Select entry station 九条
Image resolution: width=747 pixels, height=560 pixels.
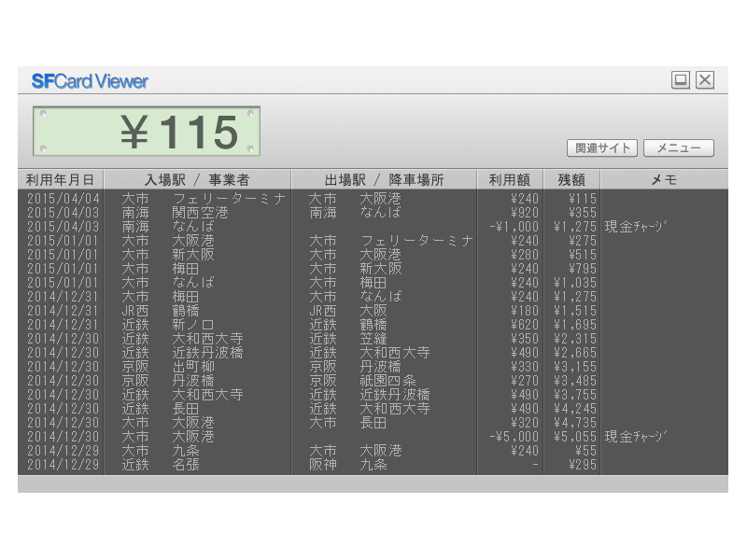click(186, 451)
